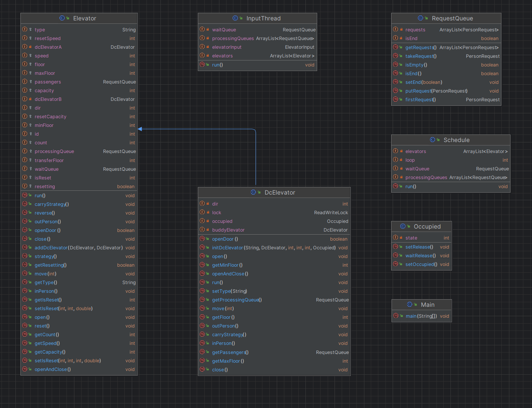Click the DcElevator class icon
Image resolution: width=532 pixels, height=408 pixels.
[253, 192]
